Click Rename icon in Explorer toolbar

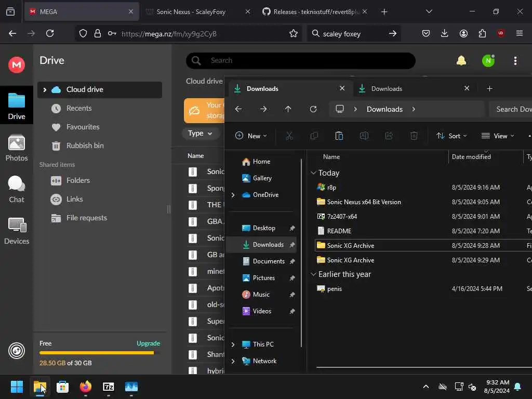point(364,136)
